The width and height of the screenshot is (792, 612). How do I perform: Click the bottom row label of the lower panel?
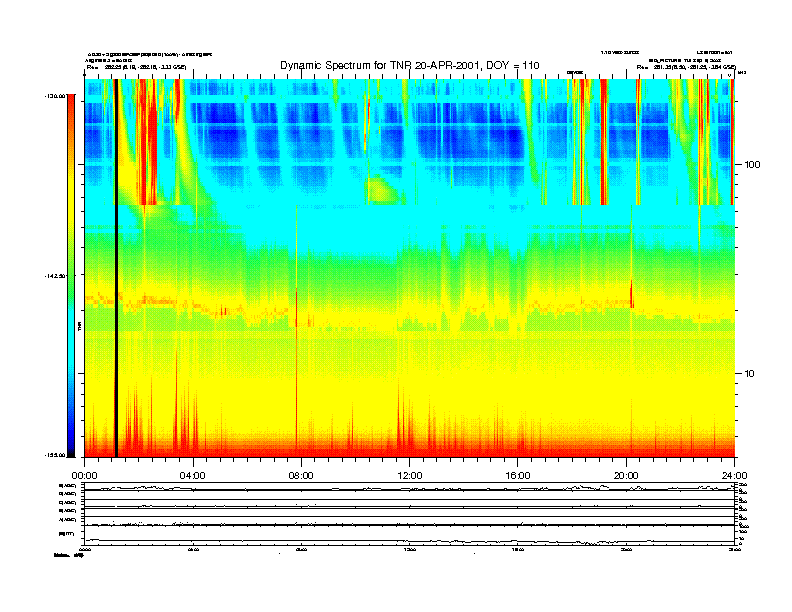(x=67, y=533)
